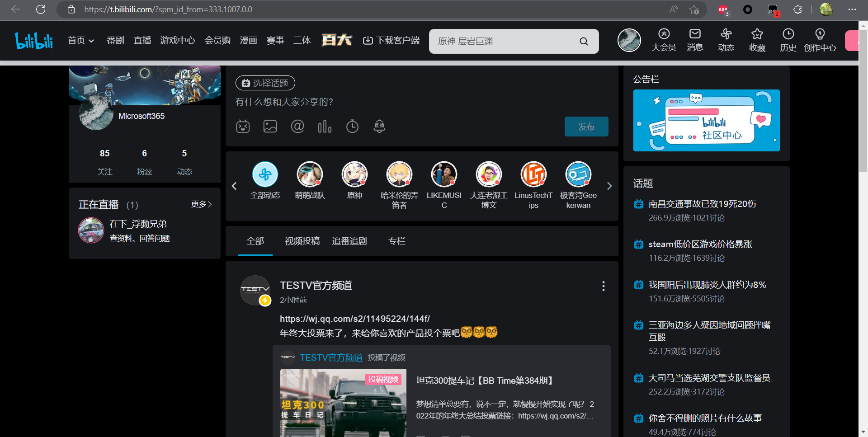Open the emoji picker in post composer

point(243,127)
